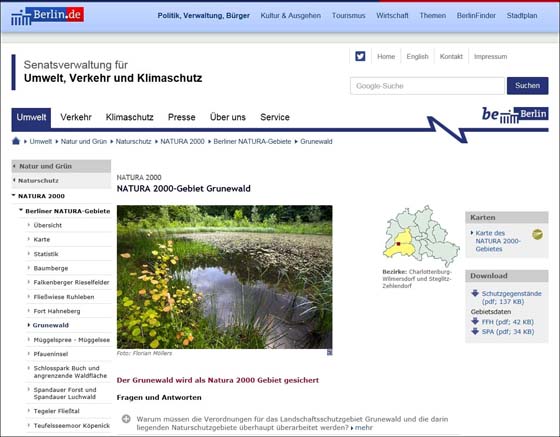Download Schutzgegenstände pdf arrow icon
Image resolution: width=560 pixels, height=437 pixels.
475,293
